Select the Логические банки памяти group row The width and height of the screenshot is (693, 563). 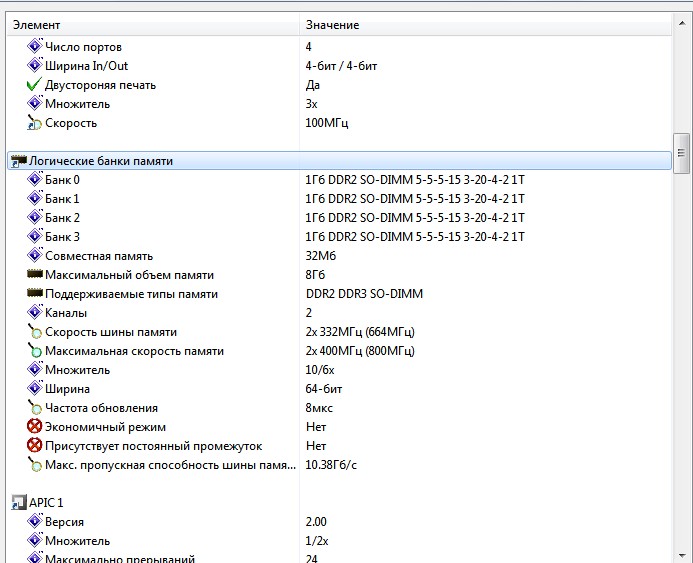pos(100,161)
